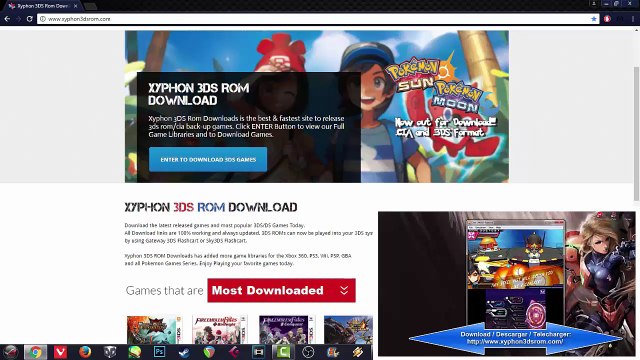640x360 pixels.
Task: Open the colorful character icon in taskbar
Action: (333, 352)
